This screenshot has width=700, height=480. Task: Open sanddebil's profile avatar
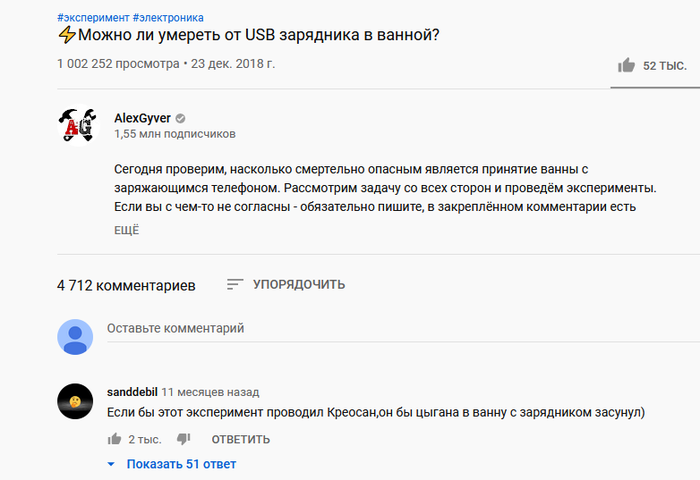click(75, 401)
